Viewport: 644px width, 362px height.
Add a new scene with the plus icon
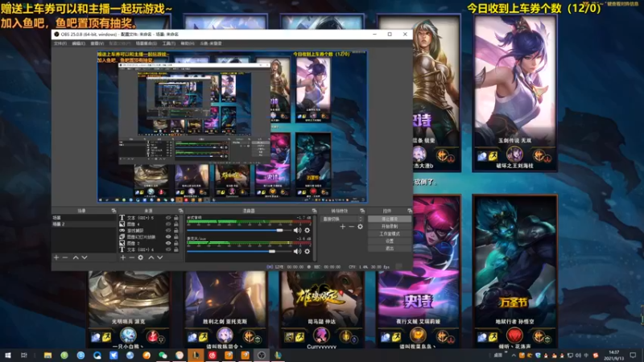(56, 257)
